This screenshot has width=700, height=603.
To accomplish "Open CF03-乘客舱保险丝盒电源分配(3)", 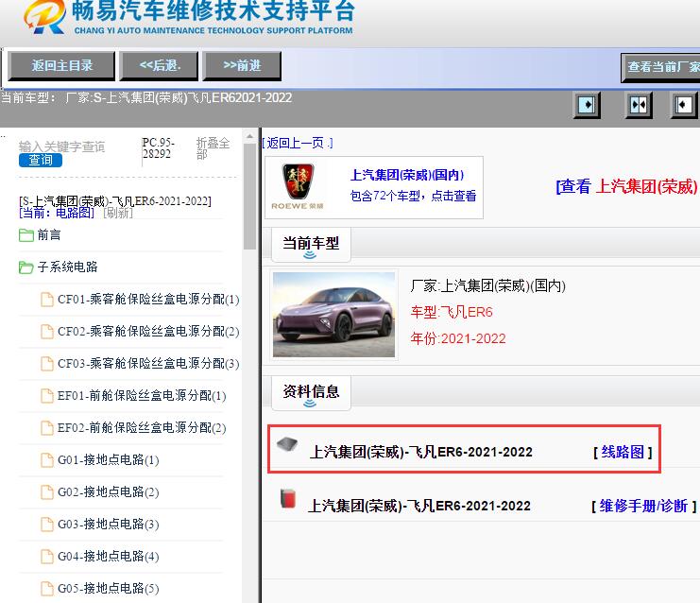I will pyautogui.click(x=148, y=363).
